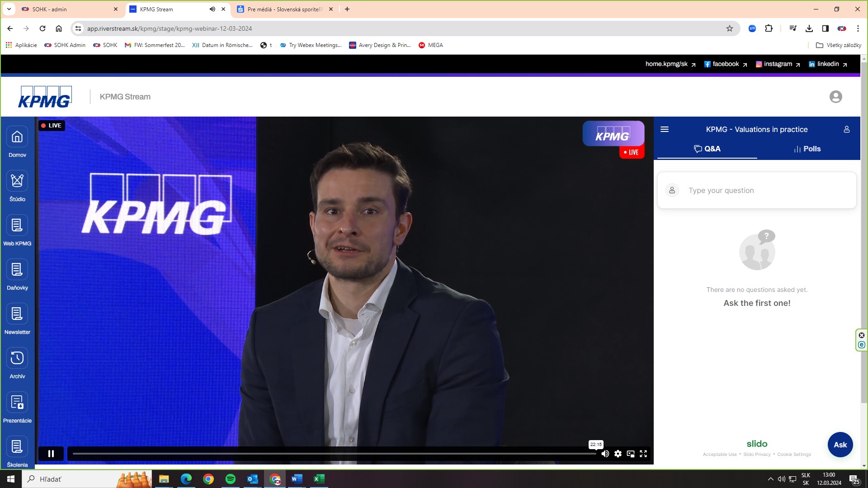Click the round Ask button
This screenshot has height=488, width=868.
[x=840, y=445]
